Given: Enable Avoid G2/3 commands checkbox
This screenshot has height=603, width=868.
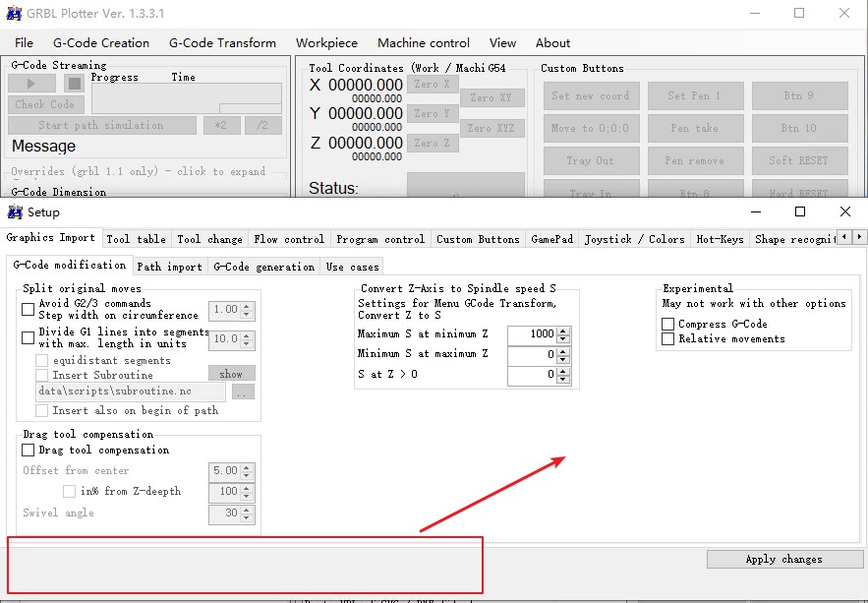Looking at the screenshot, I should point(29,309).
